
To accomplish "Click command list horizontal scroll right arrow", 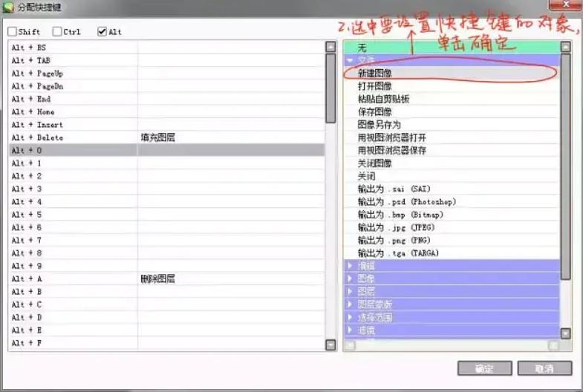I will [553, 346].
